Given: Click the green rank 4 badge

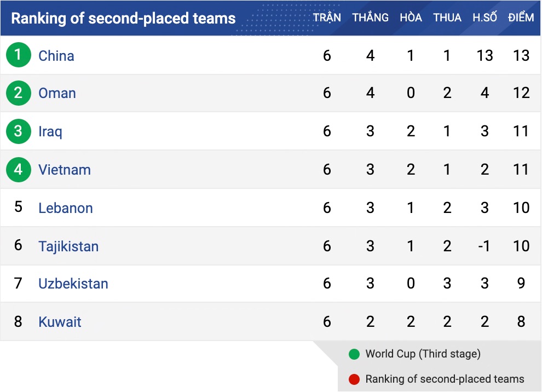Looking at the screenshot, I should point(19,170).
